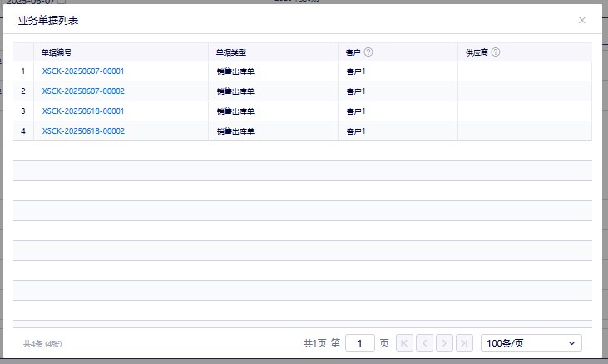The image size is (608, 364).
Task: Go to the next page
Action: coord(445,343)
